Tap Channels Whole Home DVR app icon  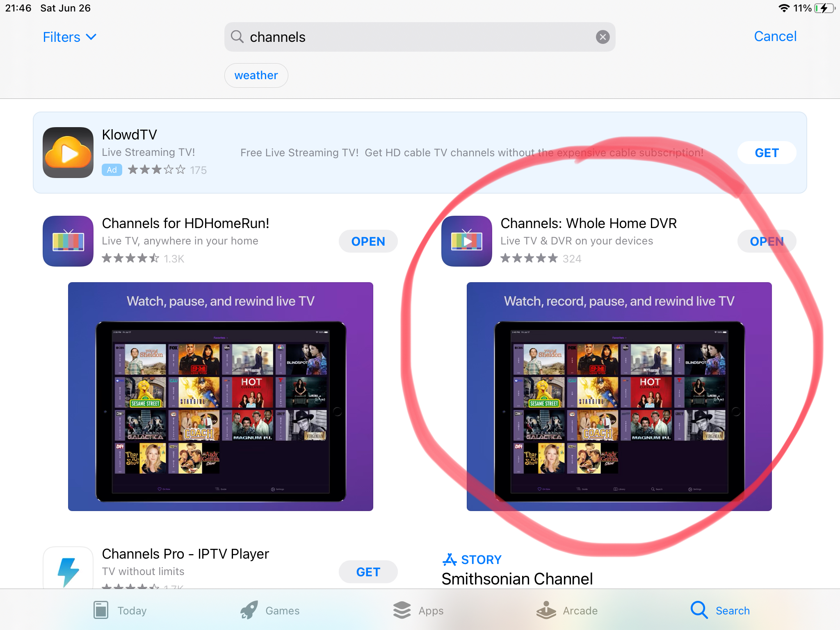[467, 241]
